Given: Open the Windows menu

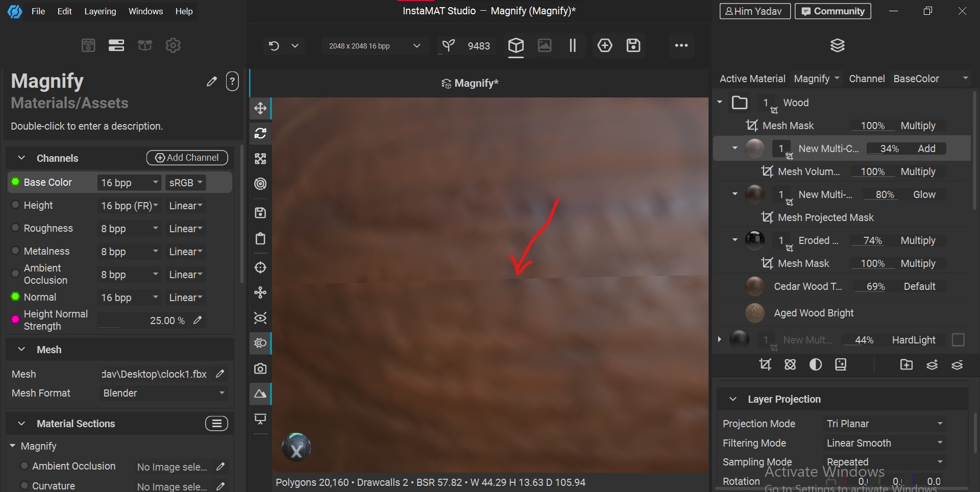Looking at the screenshot, I should click(145, 11).
